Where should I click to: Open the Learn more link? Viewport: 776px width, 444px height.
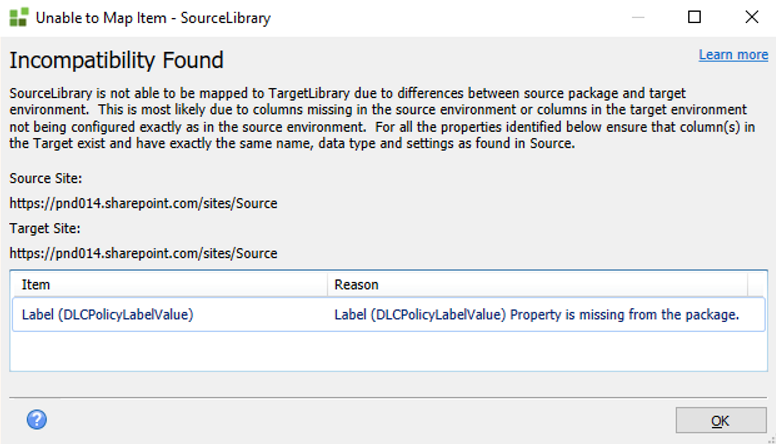point(733,55)
